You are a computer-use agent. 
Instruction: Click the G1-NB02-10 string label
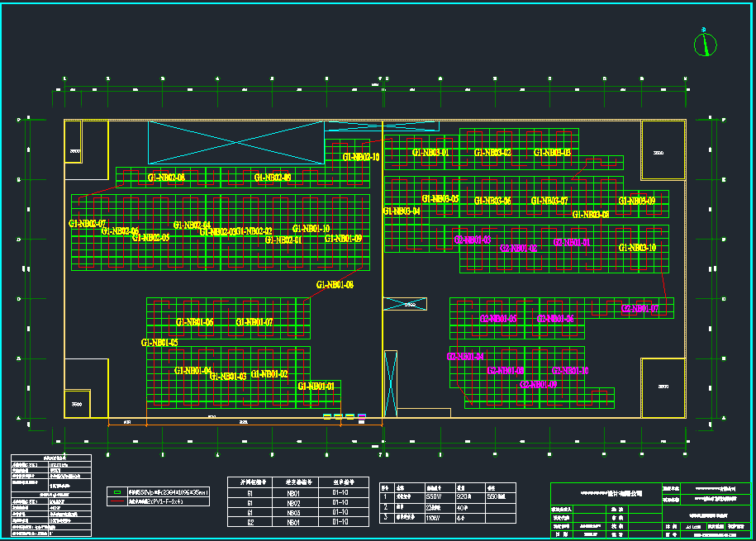coord(361,157)
